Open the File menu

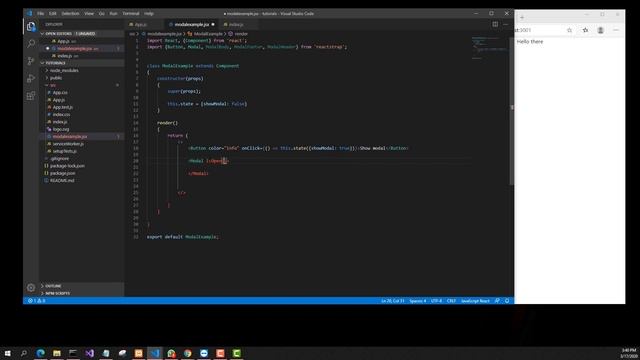(x=40, y=13)
